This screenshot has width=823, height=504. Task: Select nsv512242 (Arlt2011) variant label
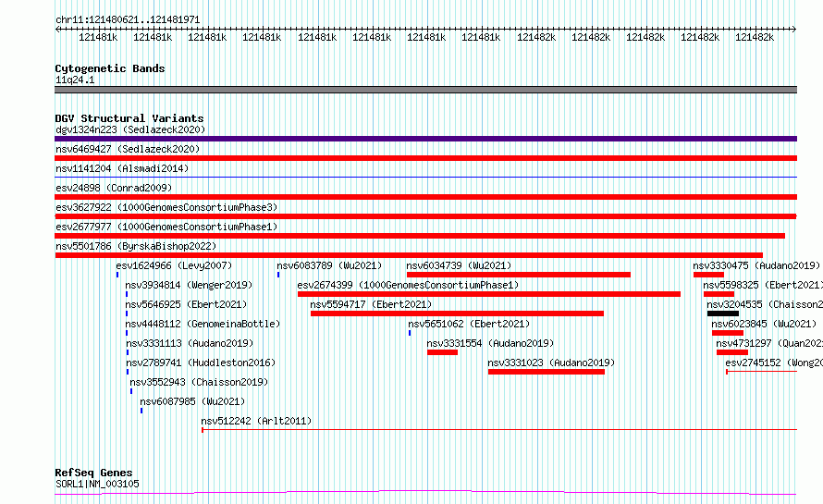[256, 421]
